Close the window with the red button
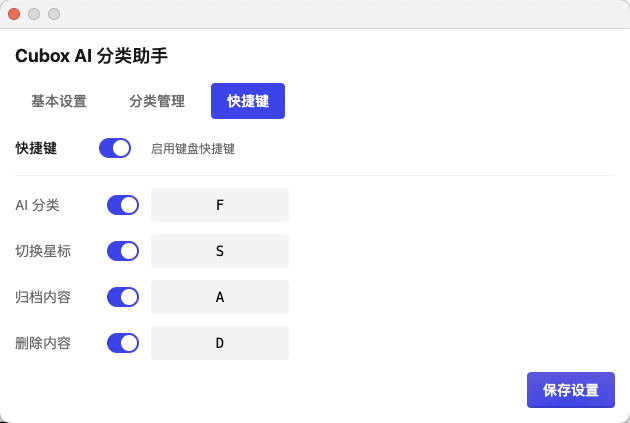Viewport: 630px width, 423px height. pos(14,14)
